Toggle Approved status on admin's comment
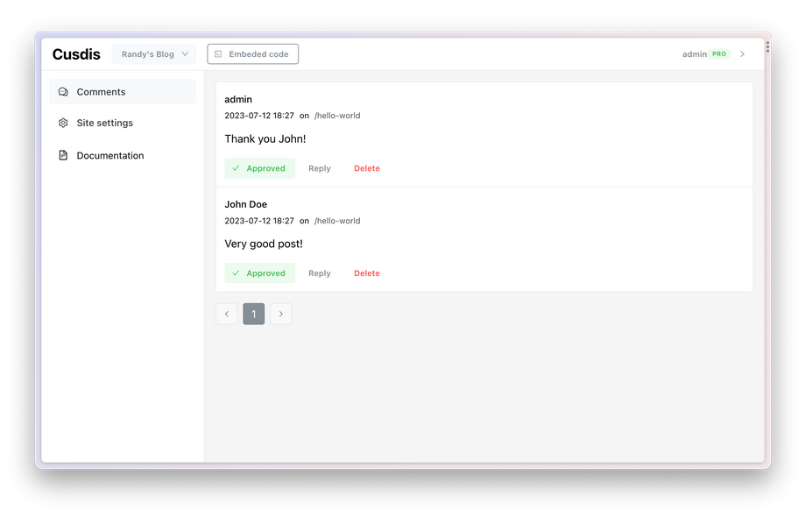Image resolution: width=812 pixels, height=517 pixels. pyautogui.click(x=260, y=168)
